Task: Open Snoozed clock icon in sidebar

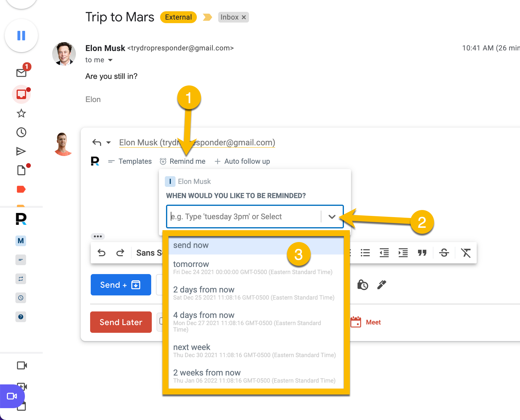Action: [21, 132]
